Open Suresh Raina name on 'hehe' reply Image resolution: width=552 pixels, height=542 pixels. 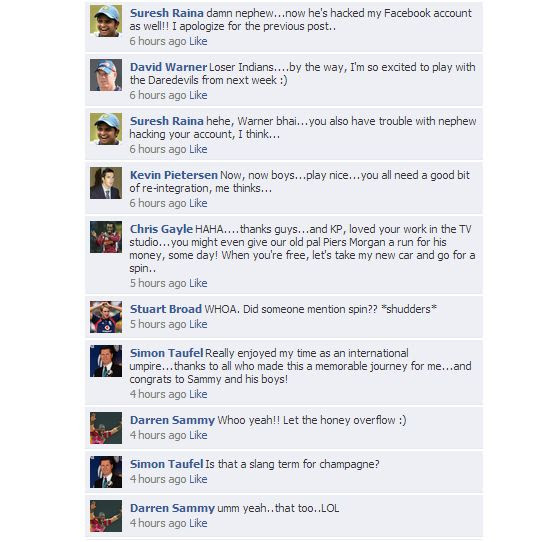click(x=167, y=121)
